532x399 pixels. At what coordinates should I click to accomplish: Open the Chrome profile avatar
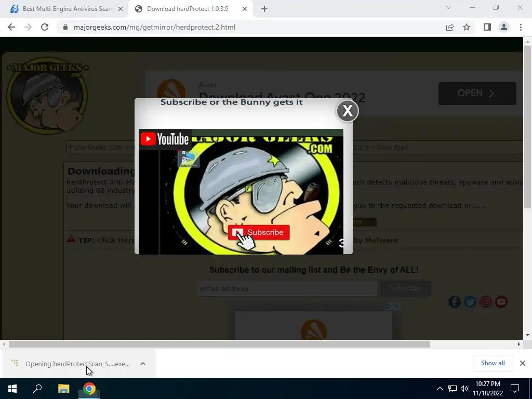[504, 27]
